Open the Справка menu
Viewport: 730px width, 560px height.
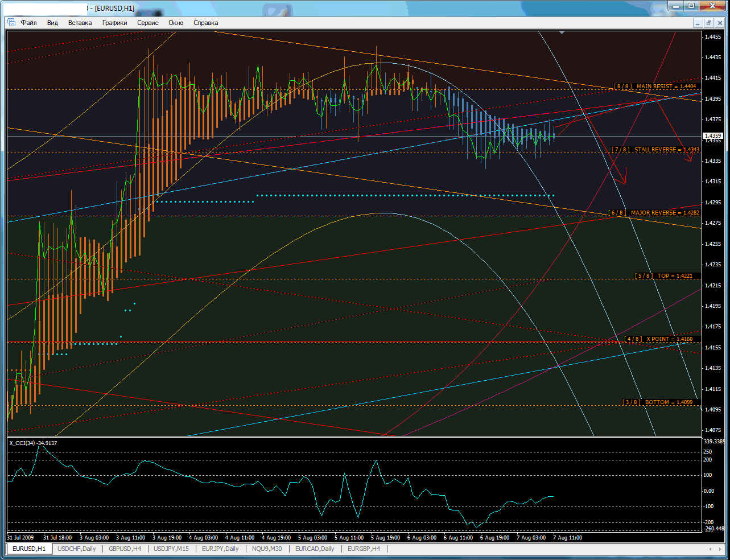coord(205,23)
